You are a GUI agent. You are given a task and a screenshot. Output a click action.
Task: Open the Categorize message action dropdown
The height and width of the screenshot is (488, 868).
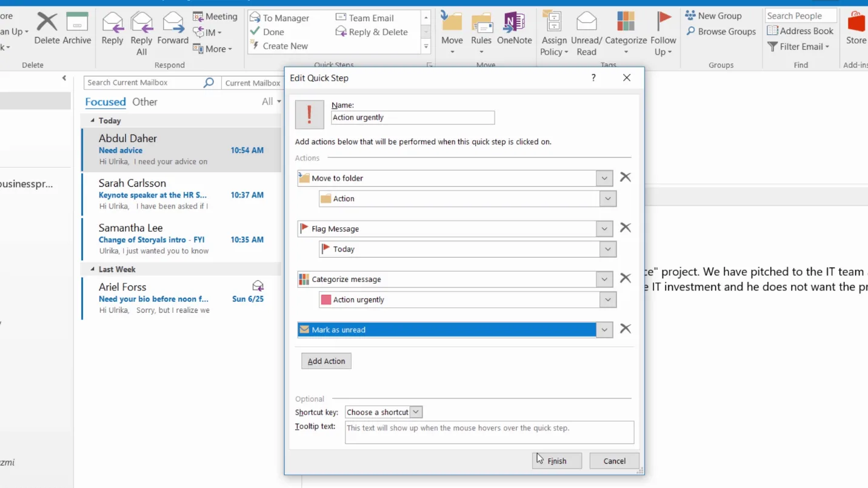604,279
